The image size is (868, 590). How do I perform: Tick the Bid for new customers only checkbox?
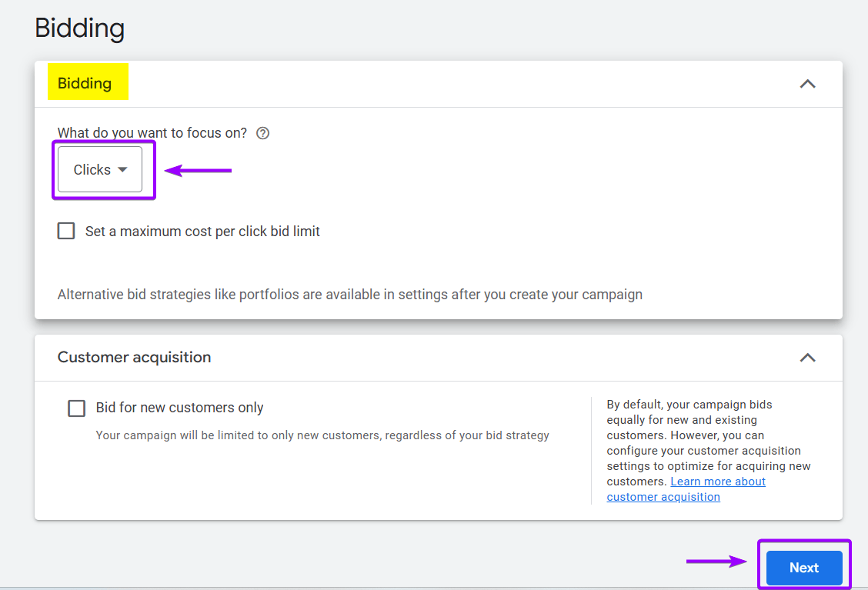77,408
